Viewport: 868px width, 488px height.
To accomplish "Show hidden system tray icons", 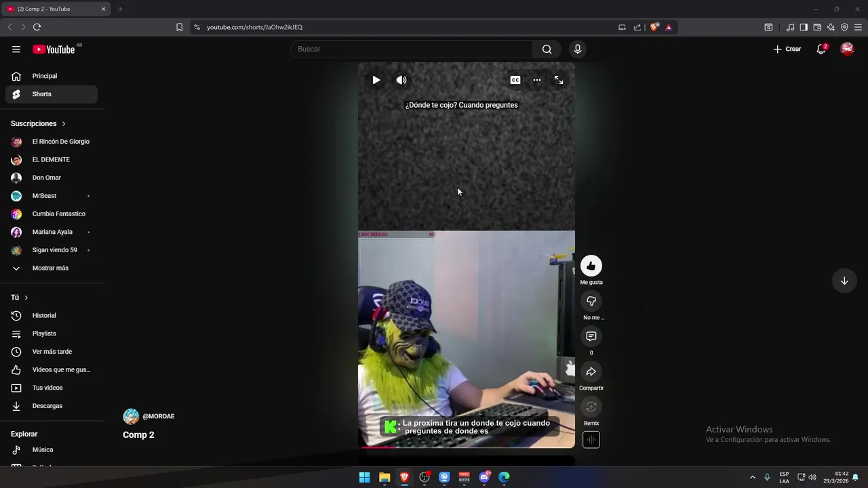I will tap(752, 477).
